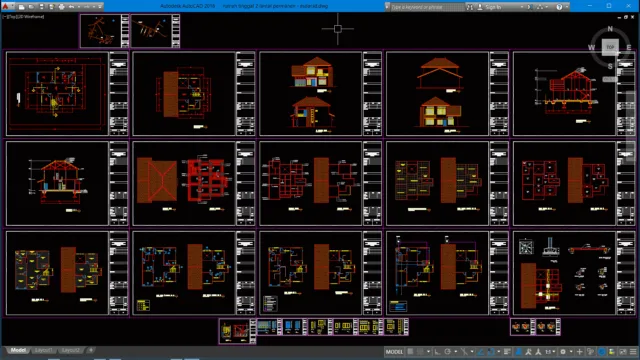Toggle Lineweight display in status bar

[507, 352]
